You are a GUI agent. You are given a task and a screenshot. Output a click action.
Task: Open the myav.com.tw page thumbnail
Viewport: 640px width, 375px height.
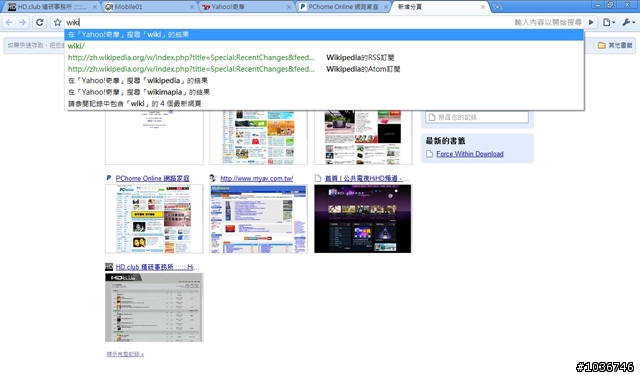point(258,219)
